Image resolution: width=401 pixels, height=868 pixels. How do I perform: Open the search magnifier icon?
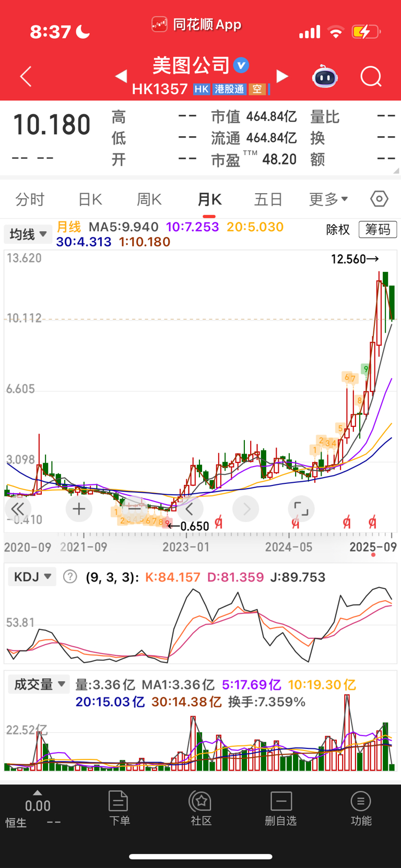[x=371, y=77]
